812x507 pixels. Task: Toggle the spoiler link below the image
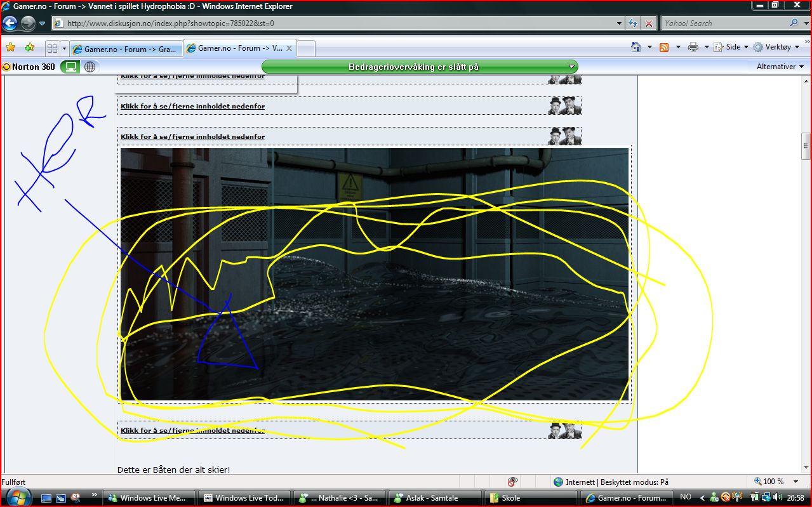[x=192, y=430]
